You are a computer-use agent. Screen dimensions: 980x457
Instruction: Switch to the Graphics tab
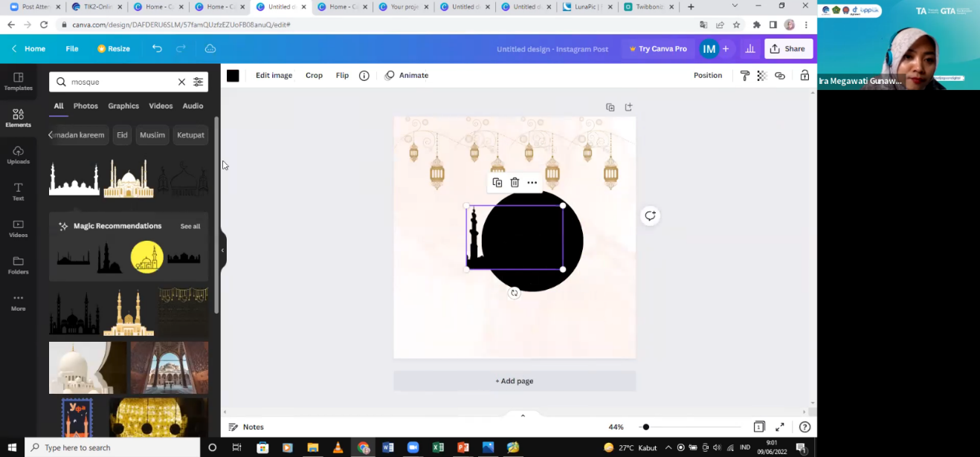123,106
